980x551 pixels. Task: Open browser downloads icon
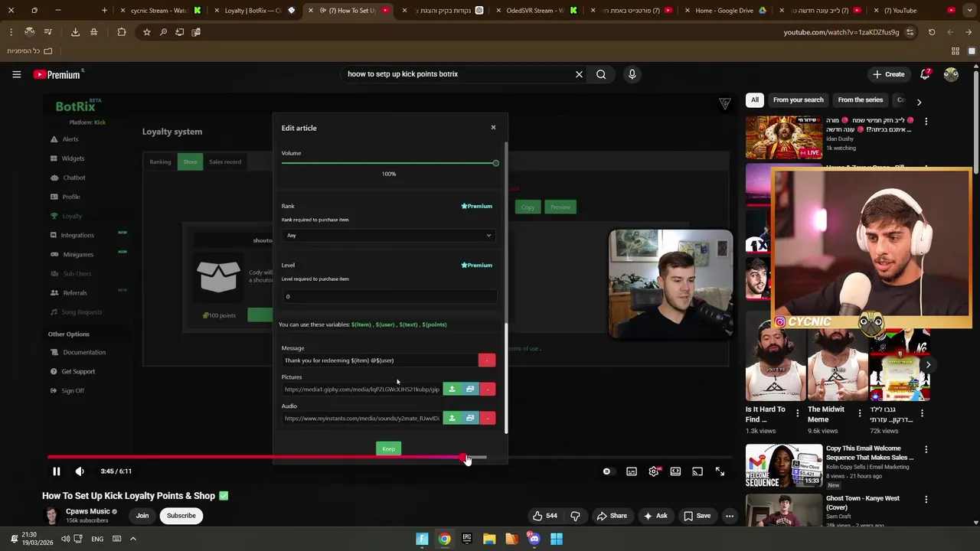click(75, 32)
